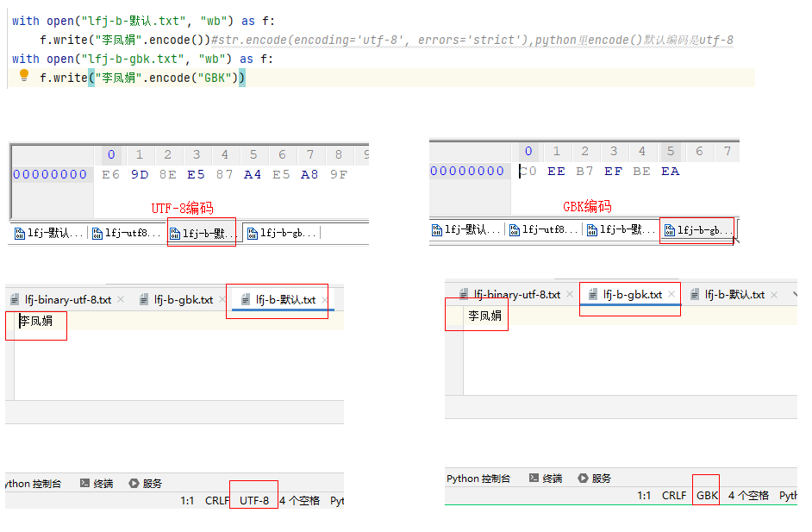The width and height of the screenshot is (812, 532).
Task: Close lfj-b-gbk.txt tab in the GBK status editor
Action: 671,294
